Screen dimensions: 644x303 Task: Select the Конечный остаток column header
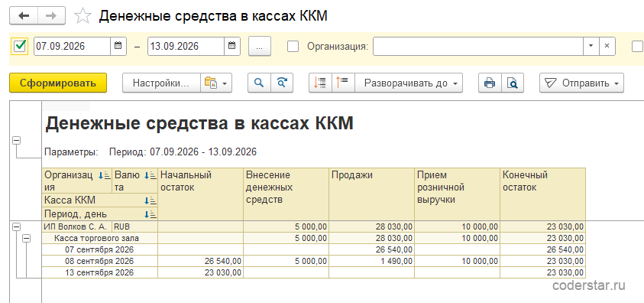click(542, 194)
